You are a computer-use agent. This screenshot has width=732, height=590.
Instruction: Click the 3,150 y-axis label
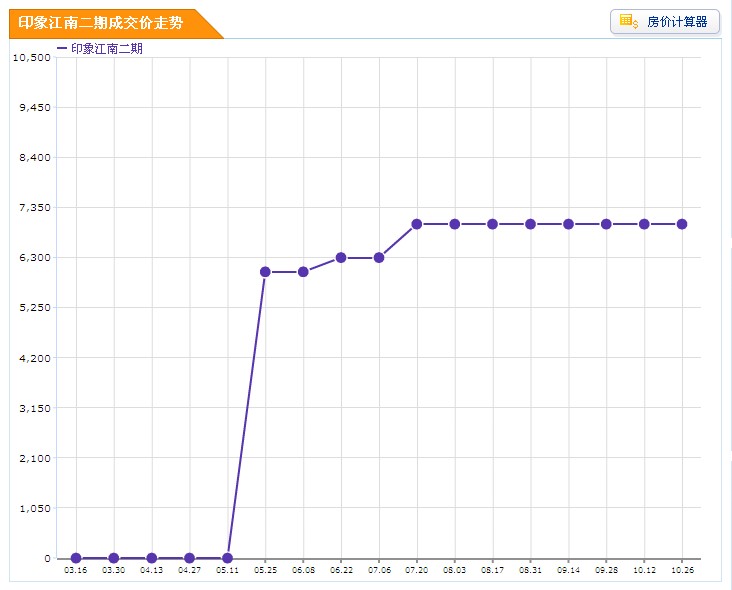pyautogui.click(x=35, y=408)
